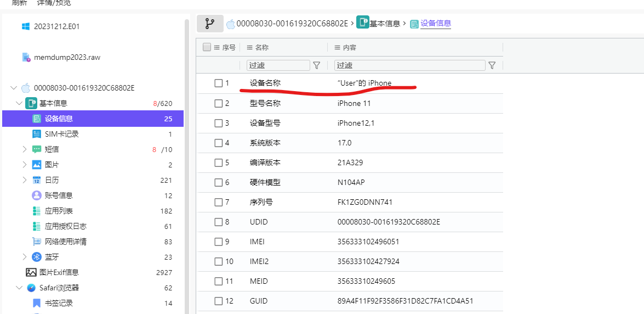Click the SIM卡记录 card icon
Screen dimensions: 644x314
(37, 134)
